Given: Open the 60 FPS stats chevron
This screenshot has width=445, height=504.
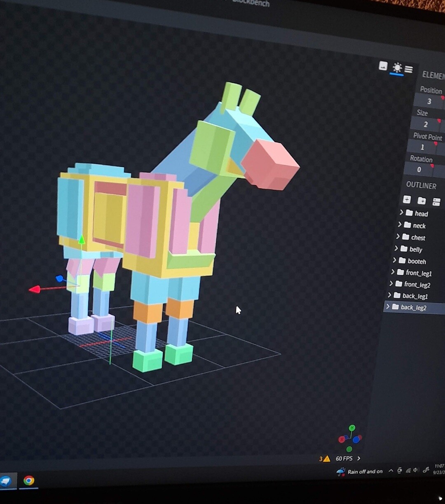Looking at the screenshot, I should 358,458.
